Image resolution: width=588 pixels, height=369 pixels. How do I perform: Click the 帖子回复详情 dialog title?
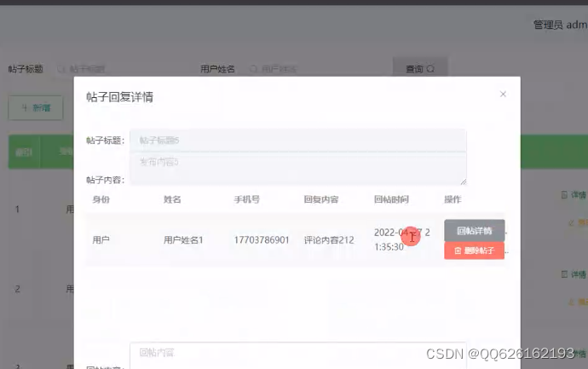(119, 97)
